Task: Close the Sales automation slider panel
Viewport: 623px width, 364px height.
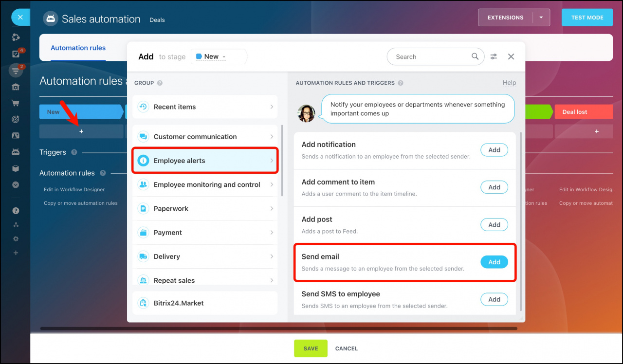Action: (20, 18)
